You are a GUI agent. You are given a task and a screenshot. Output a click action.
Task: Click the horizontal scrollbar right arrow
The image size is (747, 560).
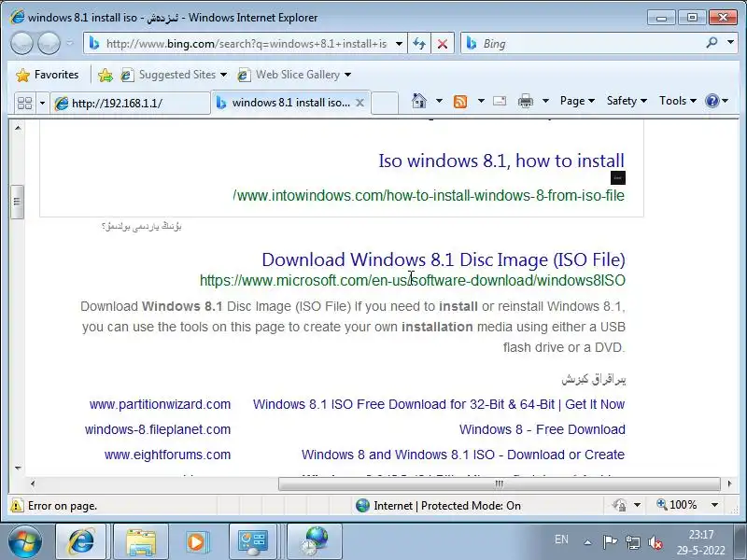click(729, 483)
